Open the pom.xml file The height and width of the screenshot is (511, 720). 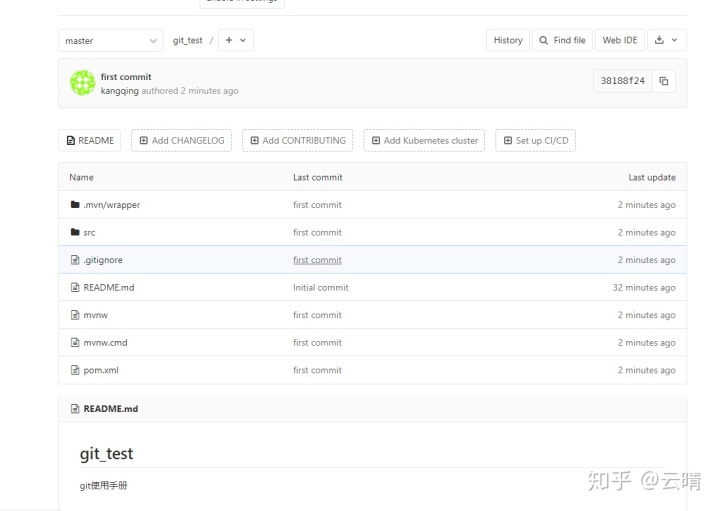tap(101, 371)
